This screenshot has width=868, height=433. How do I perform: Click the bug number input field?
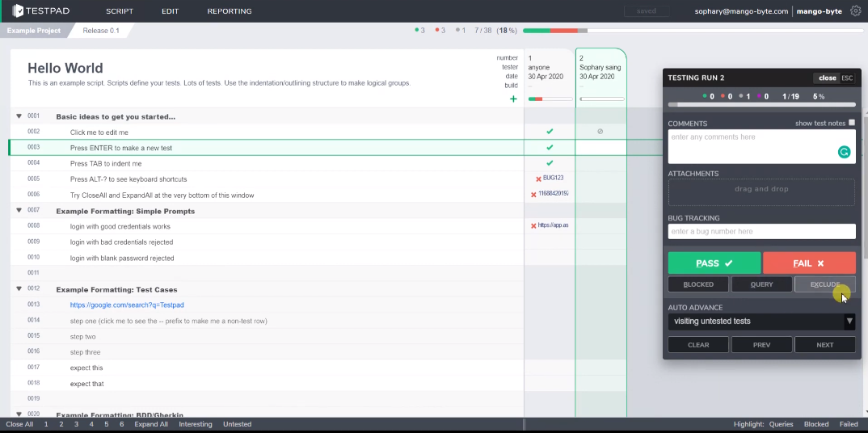[x=761, y=231]
